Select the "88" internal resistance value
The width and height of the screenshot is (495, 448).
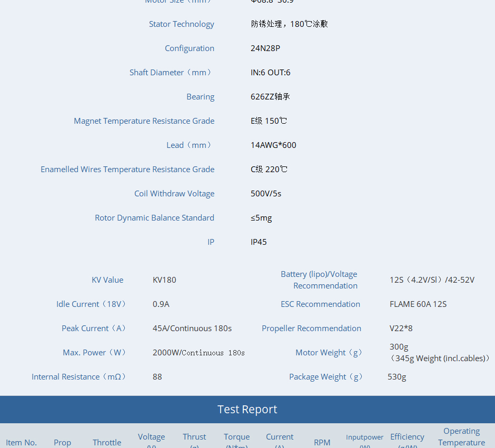coord(157,377)
